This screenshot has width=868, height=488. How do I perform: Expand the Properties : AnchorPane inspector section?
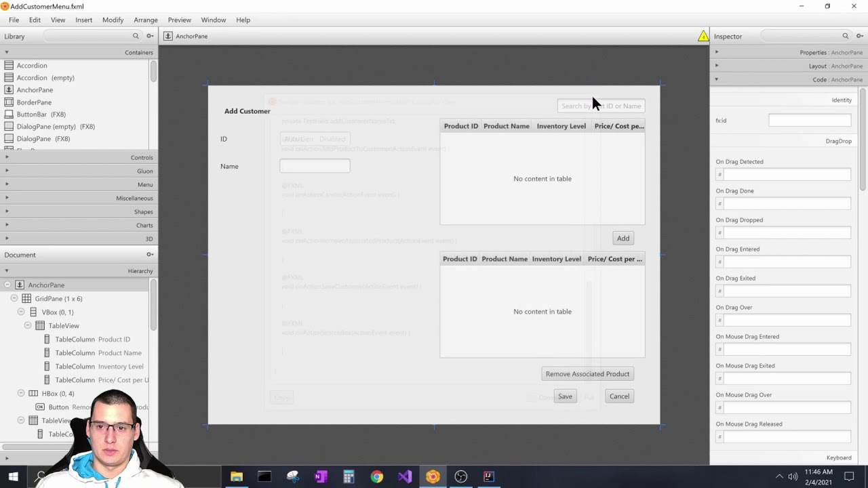[x=789, y=52]
